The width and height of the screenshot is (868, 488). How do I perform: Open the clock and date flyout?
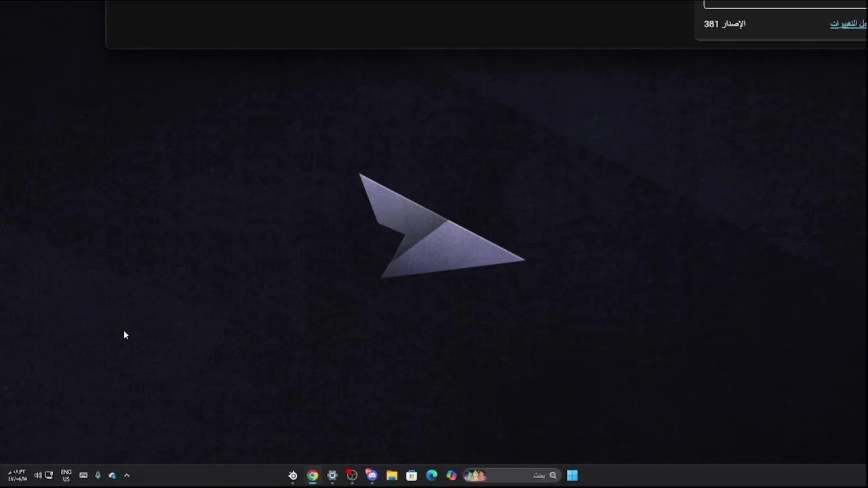point(17,475)
